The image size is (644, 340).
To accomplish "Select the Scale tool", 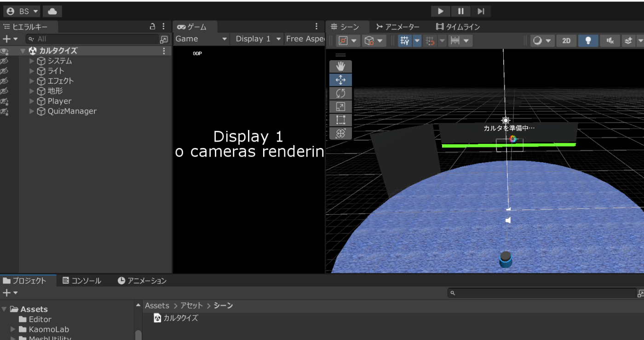I will click(340, 107).
